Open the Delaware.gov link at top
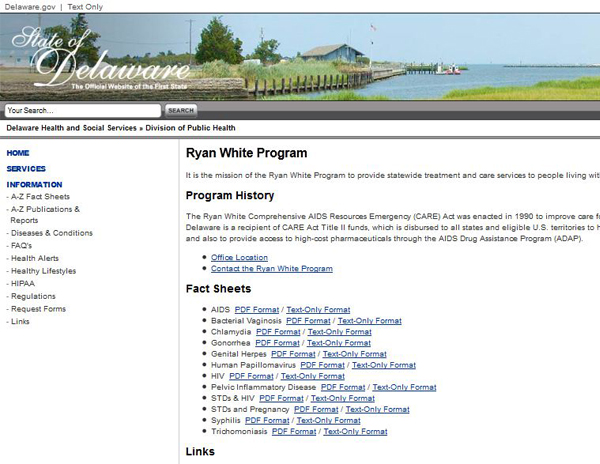The image size is (600, 464). tap(30, 7)
